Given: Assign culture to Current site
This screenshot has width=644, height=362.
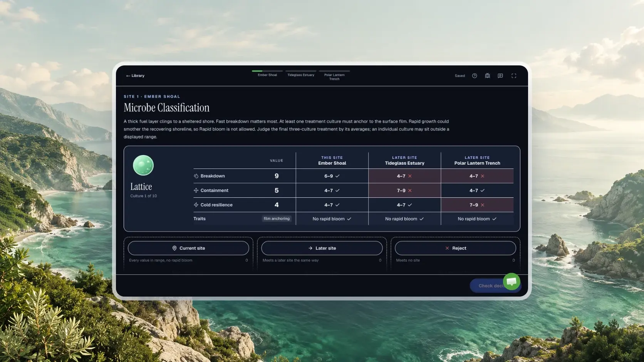Looking at the screenshot, I should 188,248.
